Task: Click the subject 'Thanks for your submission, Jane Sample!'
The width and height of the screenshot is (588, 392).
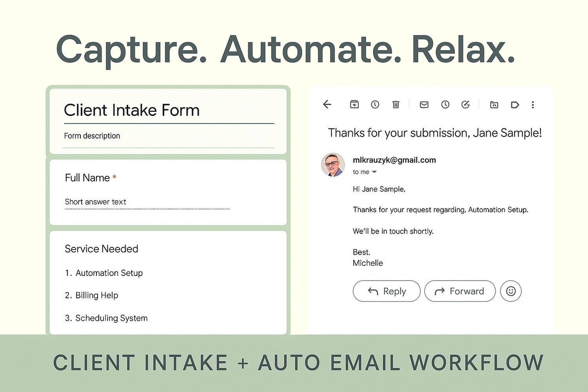Action: [x=435, y=133]
